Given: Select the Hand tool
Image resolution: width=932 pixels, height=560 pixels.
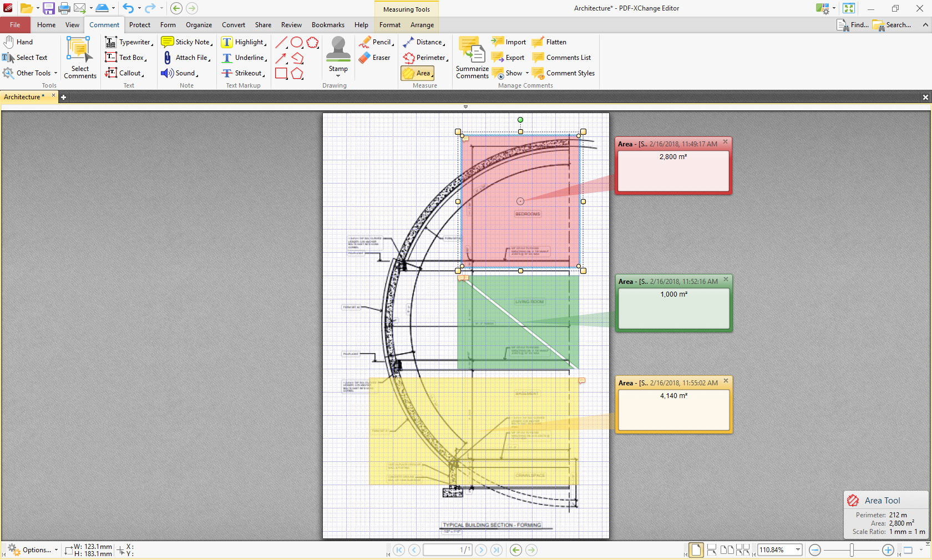Looking at the screenshot, I should pos(18,42).
